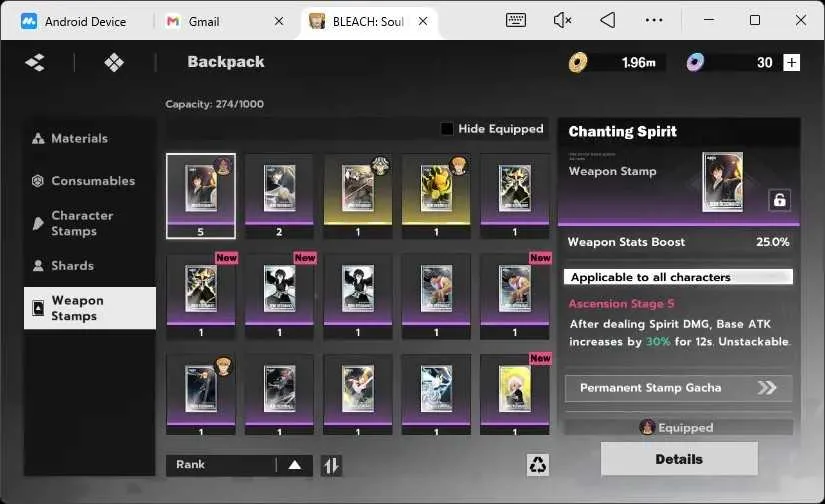Select the first gold-background stamp in row one
825x504 pixels.
coord(358,196)
